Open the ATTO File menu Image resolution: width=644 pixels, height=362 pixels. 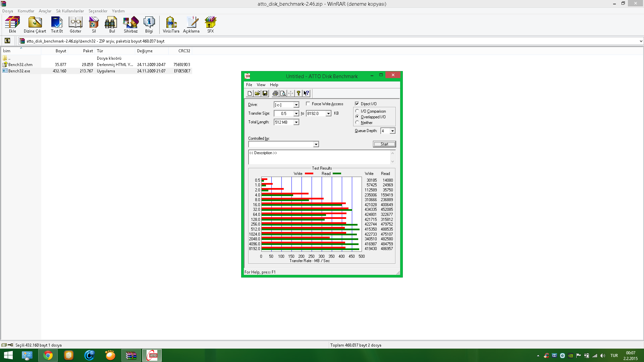click(x=249, y=85)
